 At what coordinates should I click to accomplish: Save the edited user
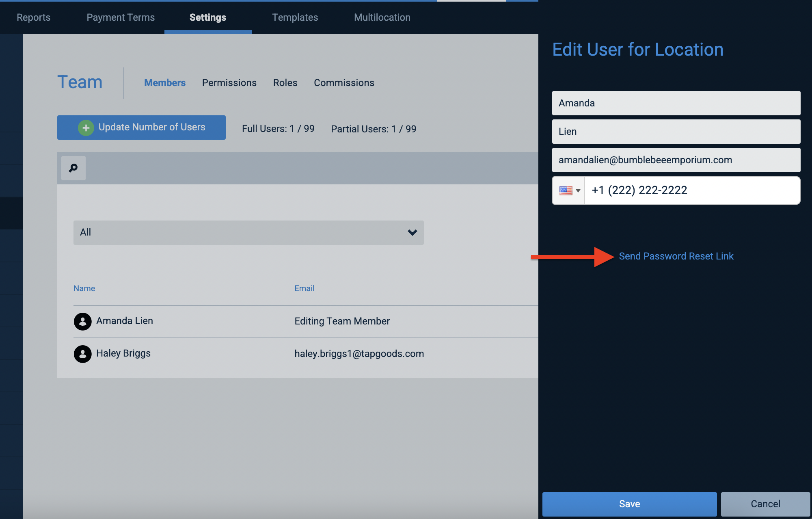[629, 504]
